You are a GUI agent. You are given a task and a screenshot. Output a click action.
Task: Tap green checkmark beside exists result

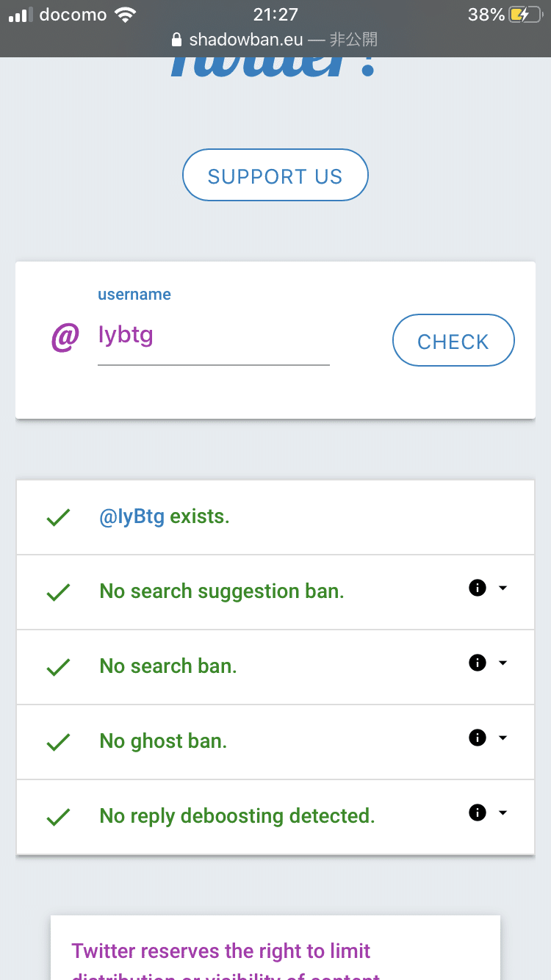(x=58, y=517)
